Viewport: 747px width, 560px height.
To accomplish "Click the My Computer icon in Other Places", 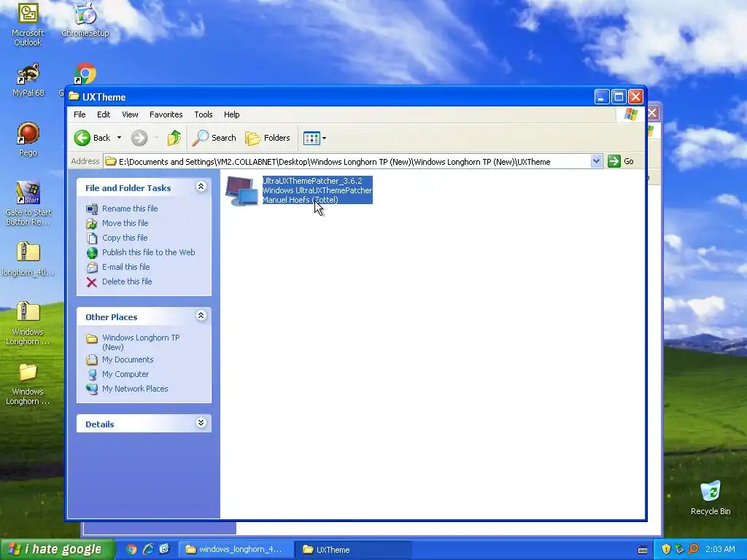I will 92,375.
